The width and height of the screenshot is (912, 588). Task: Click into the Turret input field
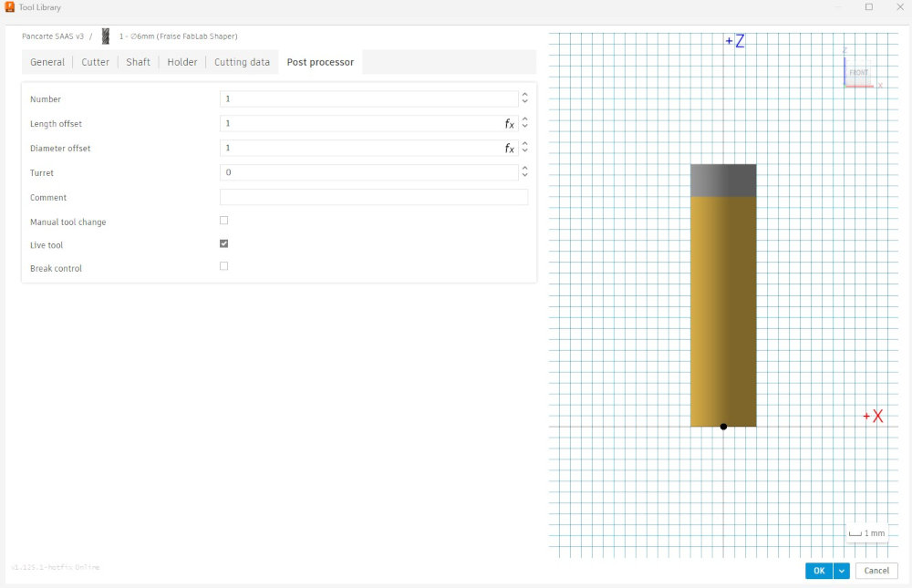click(368, 172)
